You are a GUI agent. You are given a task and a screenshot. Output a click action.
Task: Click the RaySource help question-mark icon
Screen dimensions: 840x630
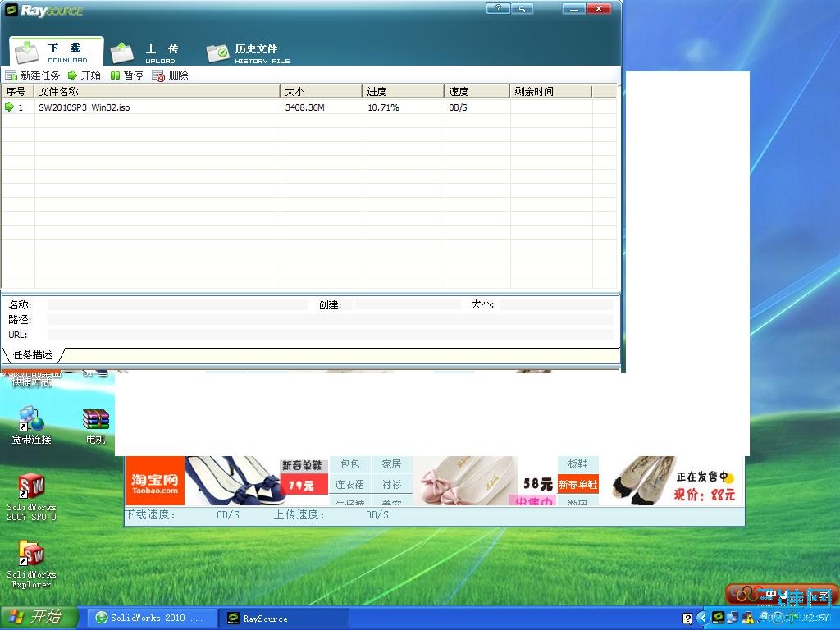(x=498, y=8)
